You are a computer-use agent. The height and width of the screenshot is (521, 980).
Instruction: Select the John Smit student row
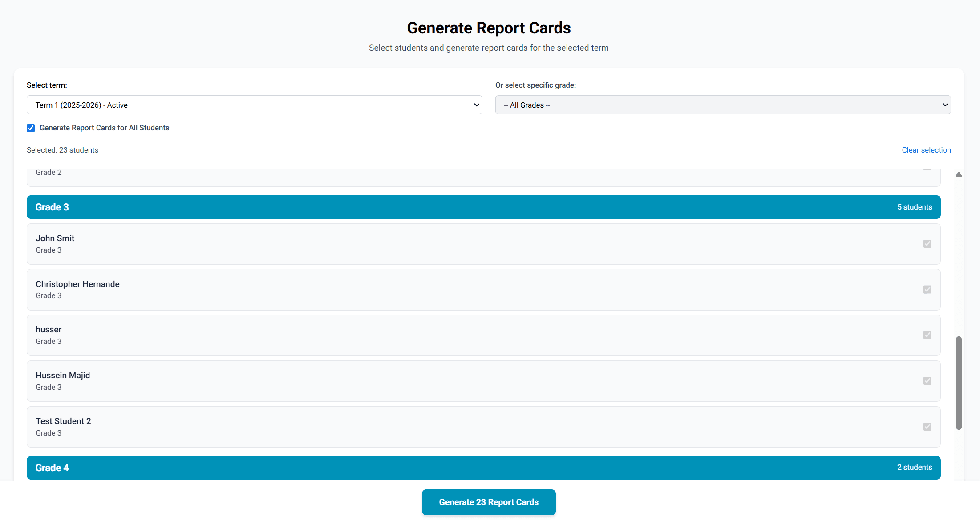(x=483, y=244)
